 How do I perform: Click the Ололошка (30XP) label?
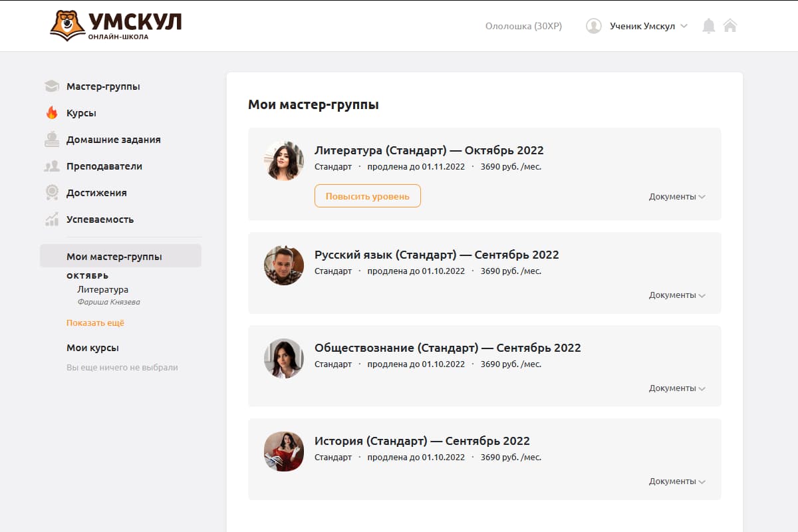click(x=524, y=26)
